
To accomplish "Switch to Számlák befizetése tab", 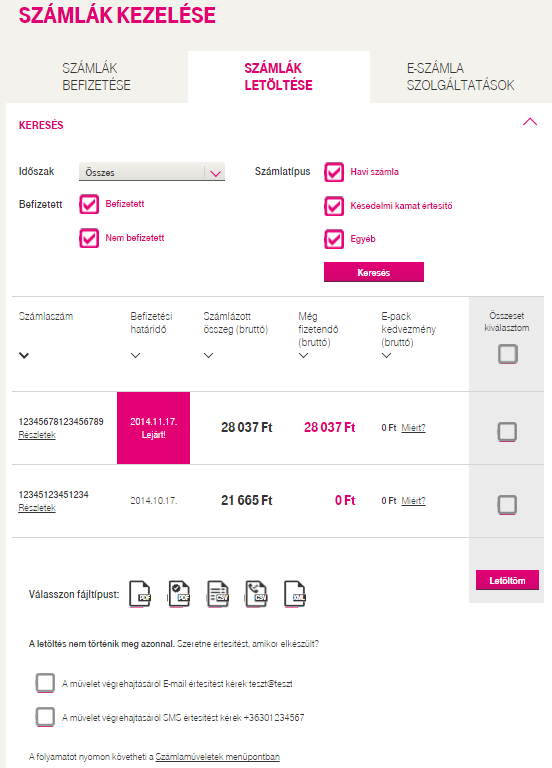I will [96, 77].
